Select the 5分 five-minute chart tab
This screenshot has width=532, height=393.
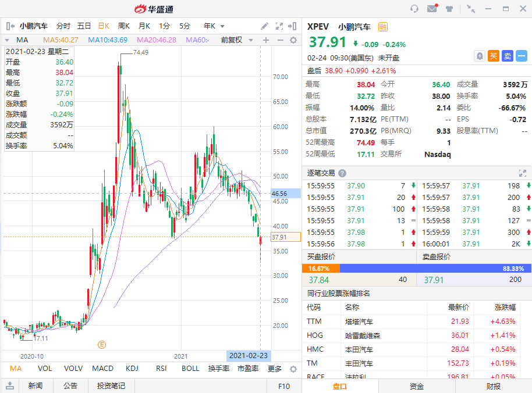(185, 26)
